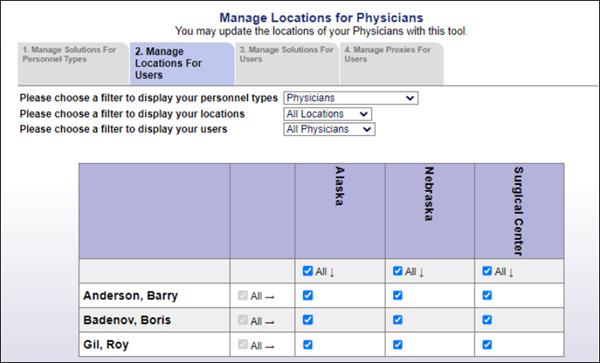
Task: Click the Nebraska column header
Action: pos(430,211)
